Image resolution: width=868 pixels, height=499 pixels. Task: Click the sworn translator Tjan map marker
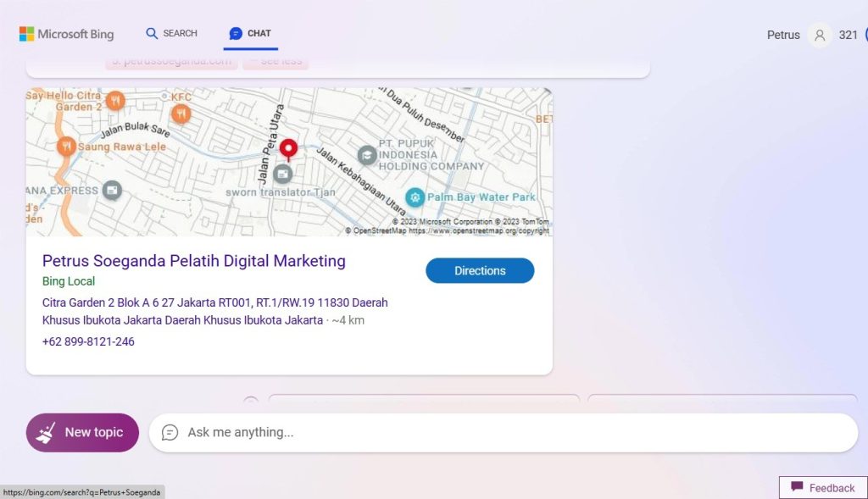click(283, 175)
